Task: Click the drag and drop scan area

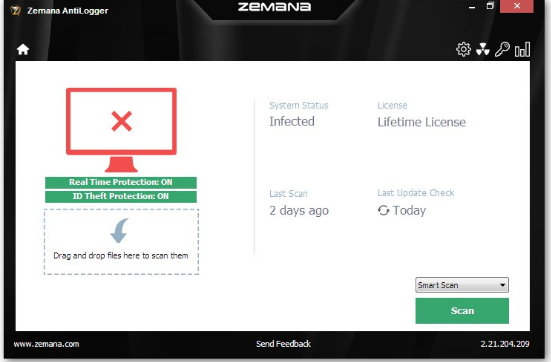Action: [x=121, y=242]
